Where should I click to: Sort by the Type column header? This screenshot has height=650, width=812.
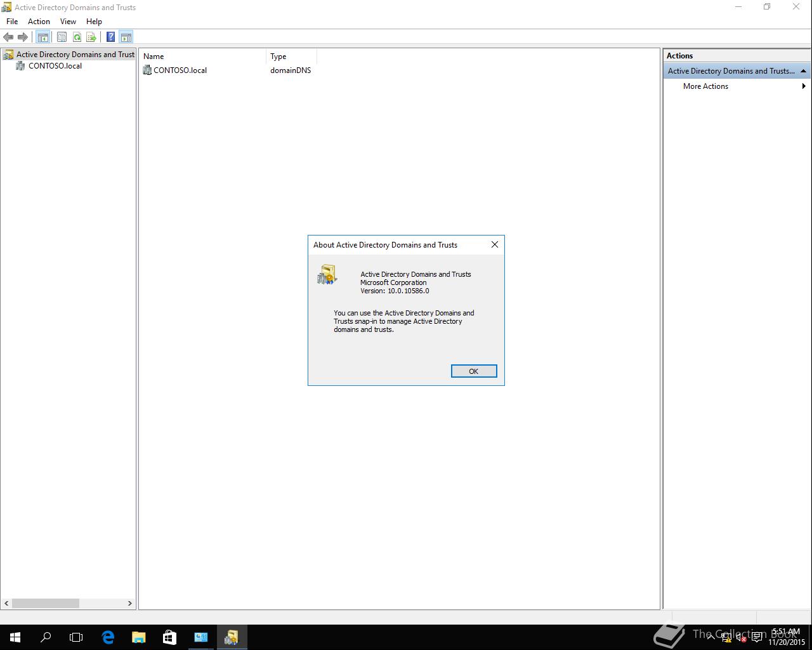point(291,56)
